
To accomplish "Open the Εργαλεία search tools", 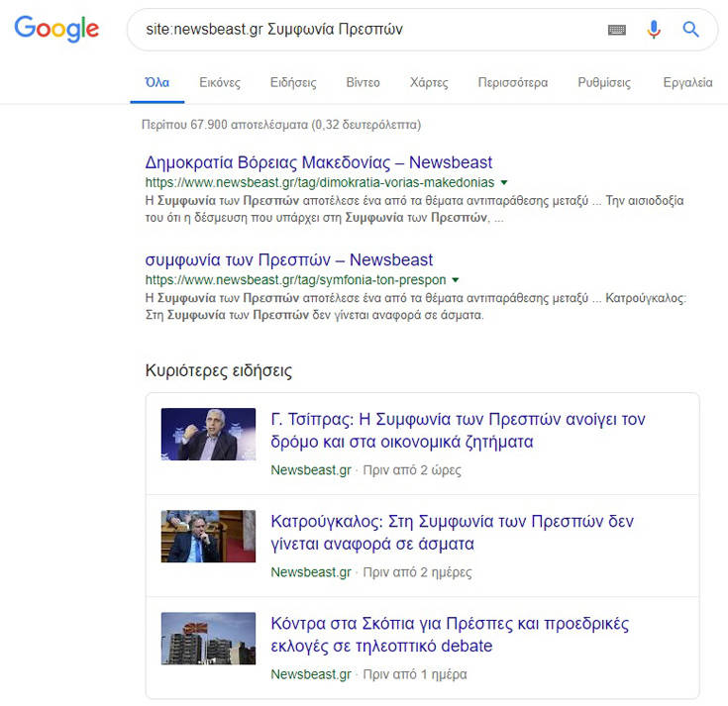I will click(x=687, y=82).
